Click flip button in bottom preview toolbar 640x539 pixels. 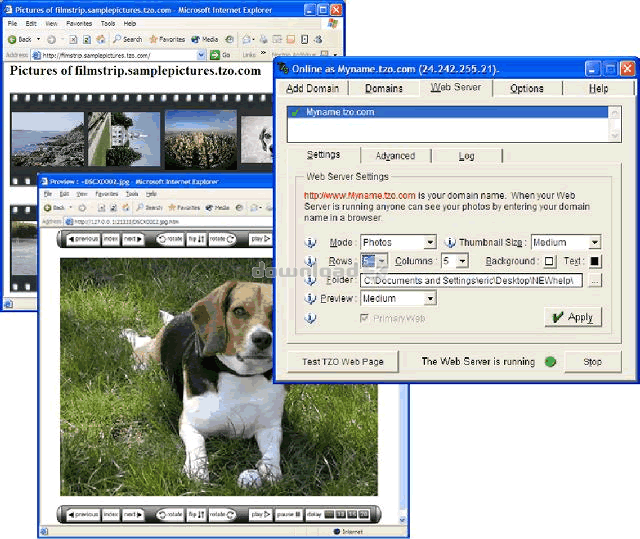196,515
